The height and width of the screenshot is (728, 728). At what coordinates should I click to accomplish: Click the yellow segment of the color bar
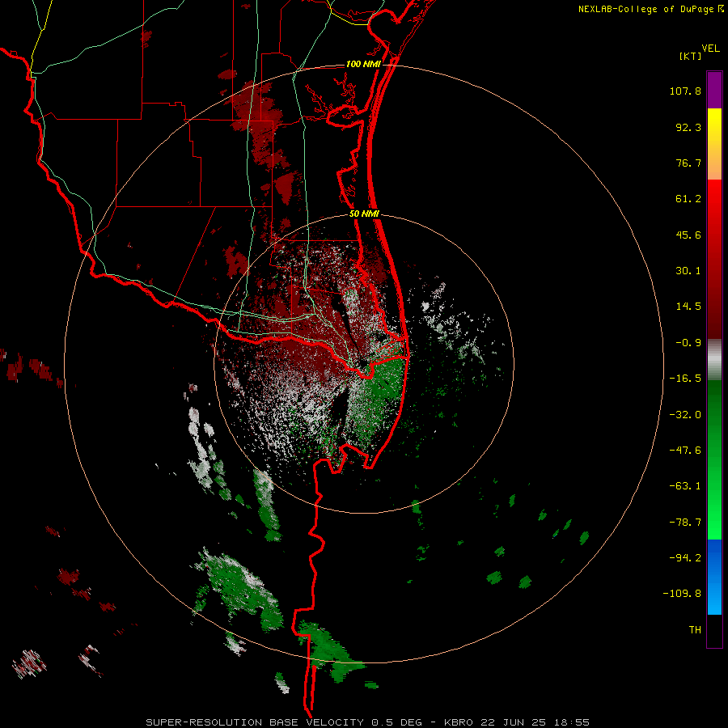click(x=714, y=144)
